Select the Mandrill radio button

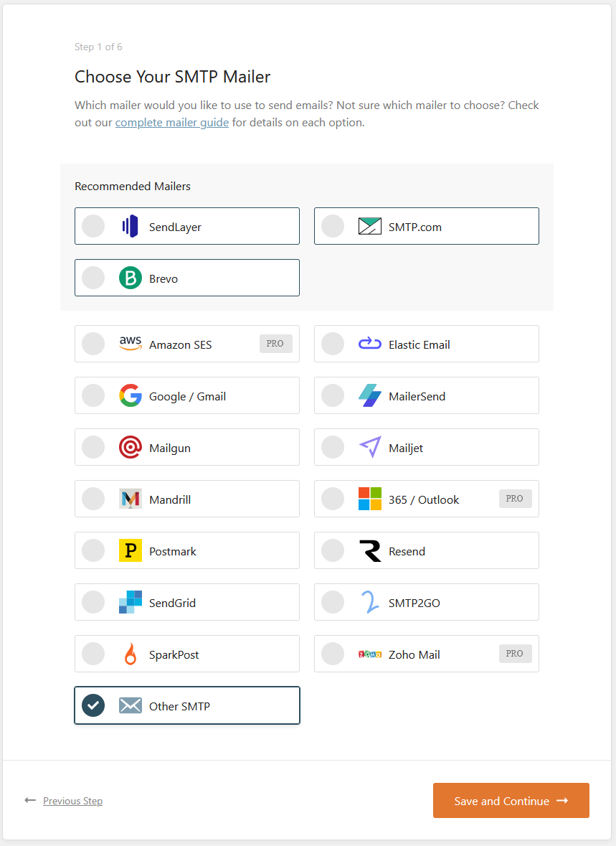click(x=93, y=499)
